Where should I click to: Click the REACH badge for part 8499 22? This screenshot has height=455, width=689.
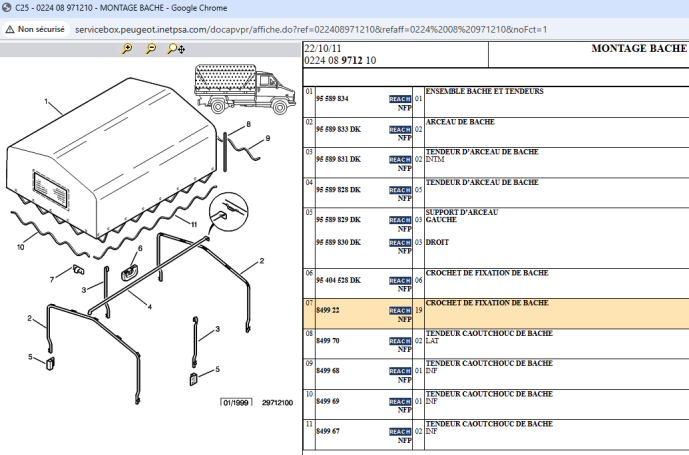click(399, 311)
